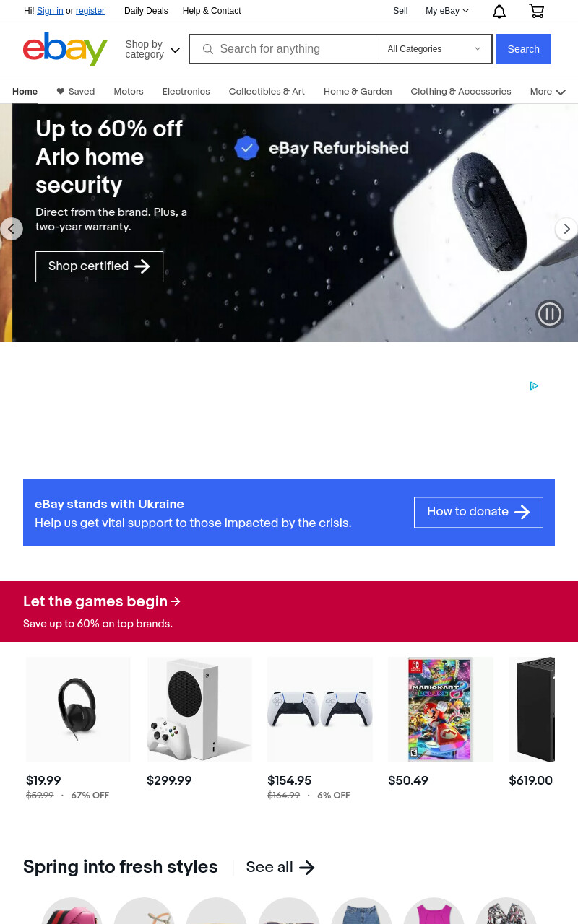Go to previous carousel slide
578x924 pixels.
(11, 229)
